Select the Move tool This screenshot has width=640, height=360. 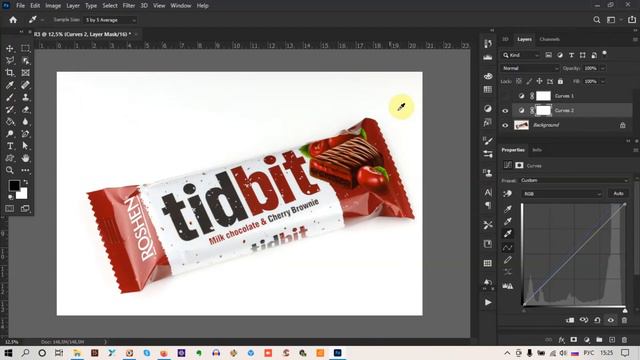(x=10, y=49)
